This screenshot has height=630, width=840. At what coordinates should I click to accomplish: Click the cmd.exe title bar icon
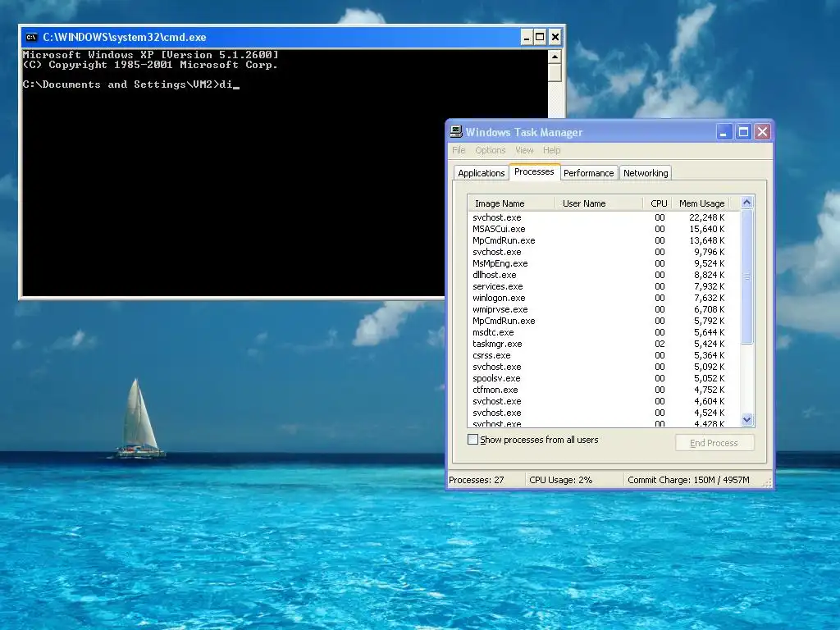[x=31, y=37]
